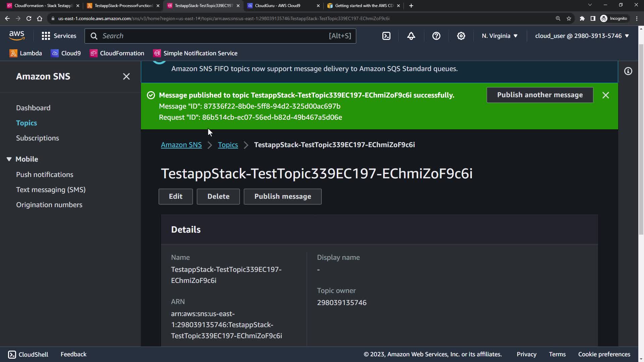Select Subscriptions in the SNS sidebar
644x362 pixels.
pos(38,138)
